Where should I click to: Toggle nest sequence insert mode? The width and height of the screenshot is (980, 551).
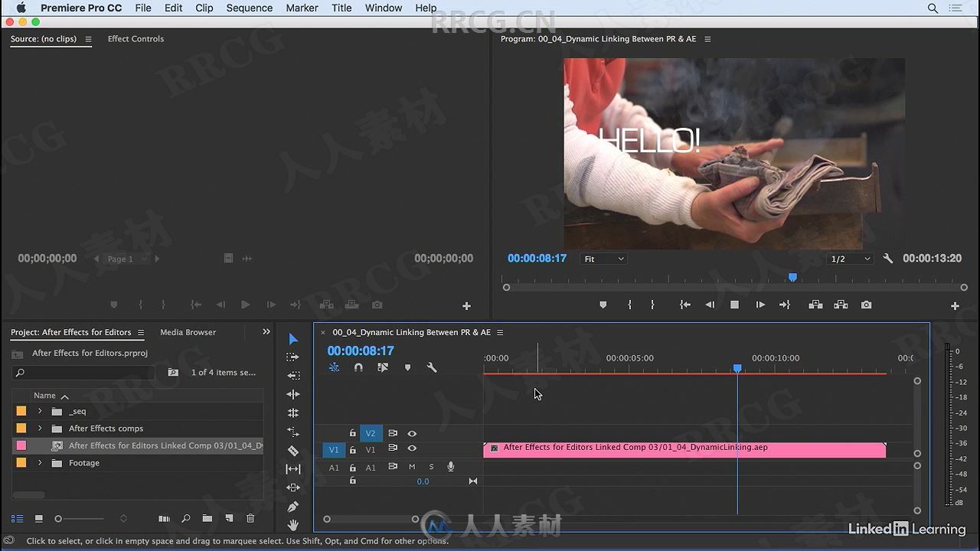tap(334, 367)
